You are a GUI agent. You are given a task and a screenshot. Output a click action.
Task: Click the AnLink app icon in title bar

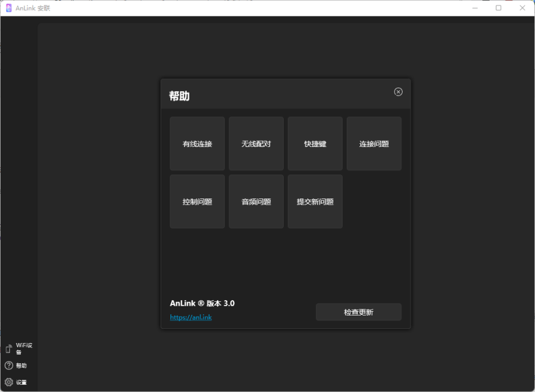[9, 8]
